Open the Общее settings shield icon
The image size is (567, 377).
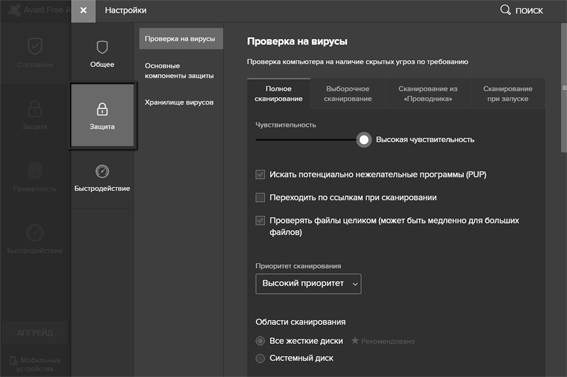[x=102, y=47]
